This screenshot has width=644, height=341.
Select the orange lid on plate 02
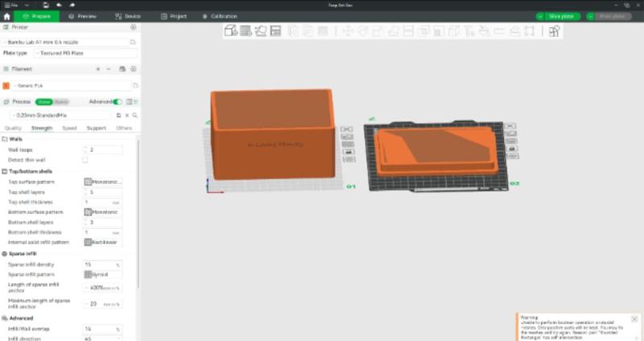click(x=436, y=150)
